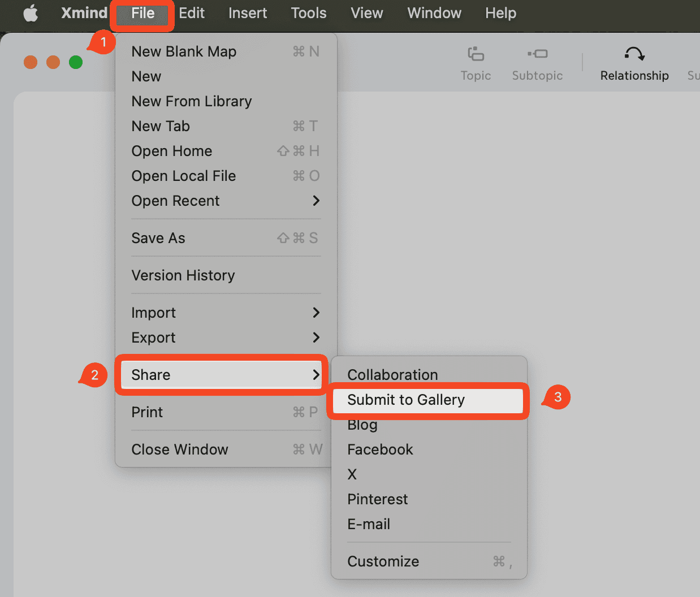Choose Open Home
This screenshot has width=700, height=597.
(226, 151)
